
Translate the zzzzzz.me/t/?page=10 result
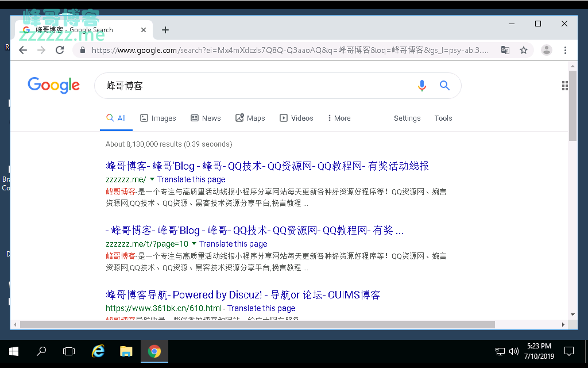pos(233,244)
